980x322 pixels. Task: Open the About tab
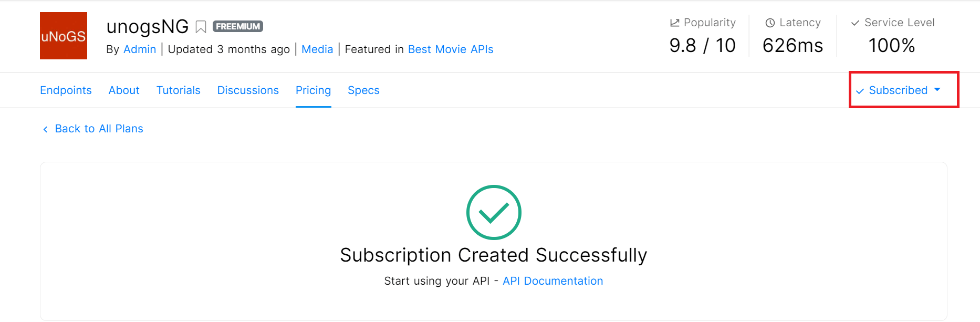[124, 90]
